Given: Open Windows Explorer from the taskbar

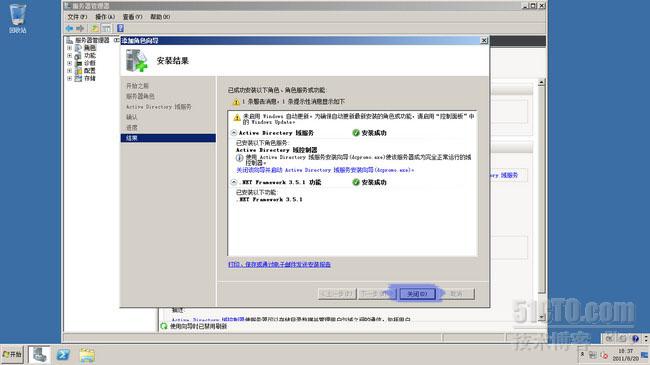Looking at the screenshot, I should pos(87,355).
